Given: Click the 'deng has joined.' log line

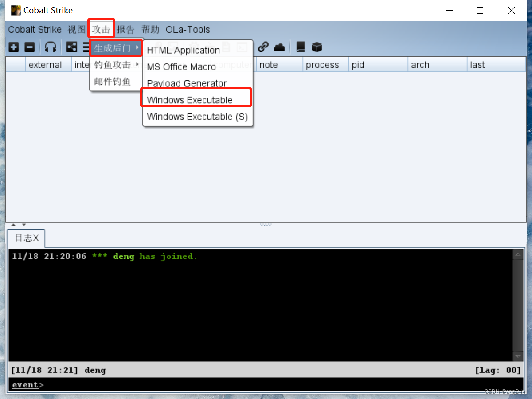Looking at the screenshot, I should click(x=105, y=256).
